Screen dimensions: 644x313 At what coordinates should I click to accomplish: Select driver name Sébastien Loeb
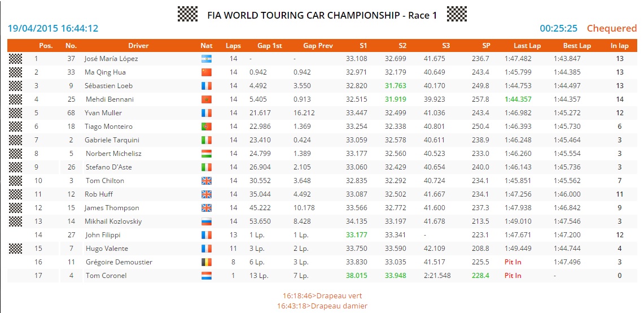click(110, 86)
